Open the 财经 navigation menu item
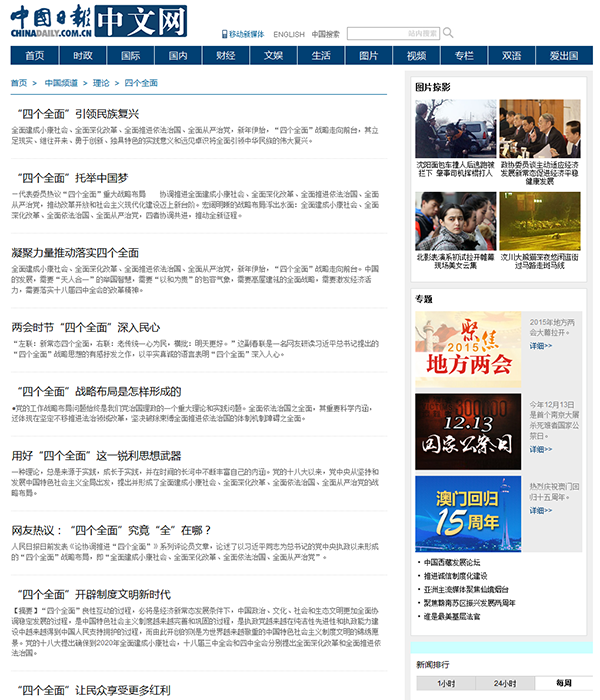The height and width of the screenshot is (700, 600). pyautogui.click(x=226, y=55)
